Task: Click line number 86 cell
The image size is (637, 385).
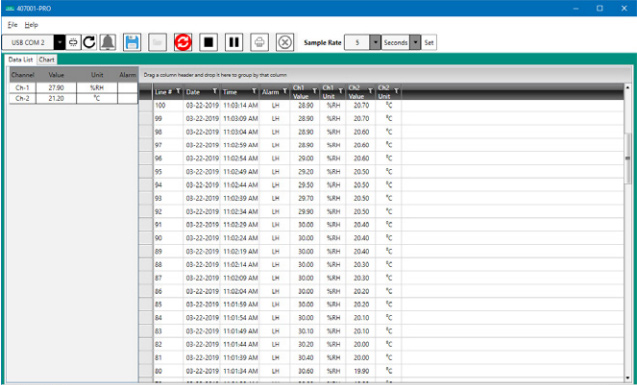Action: [x=168, y=291]
